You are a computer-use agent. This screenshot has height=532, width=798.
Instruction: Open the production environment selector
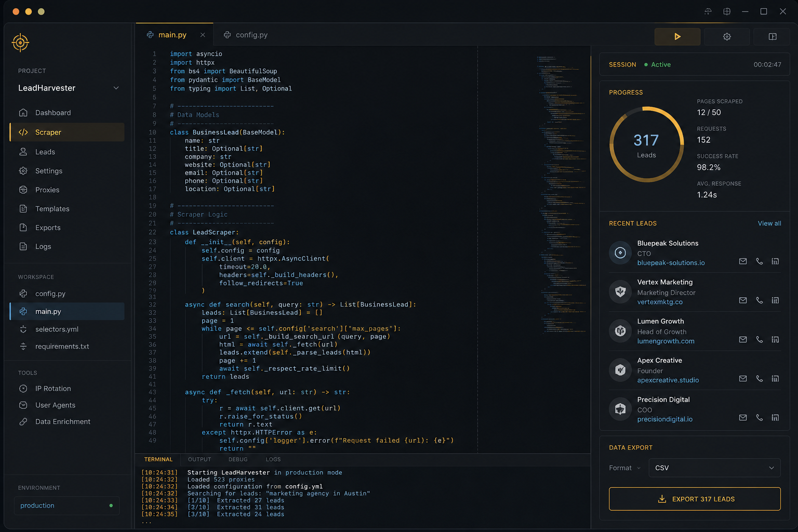[66, 506]
